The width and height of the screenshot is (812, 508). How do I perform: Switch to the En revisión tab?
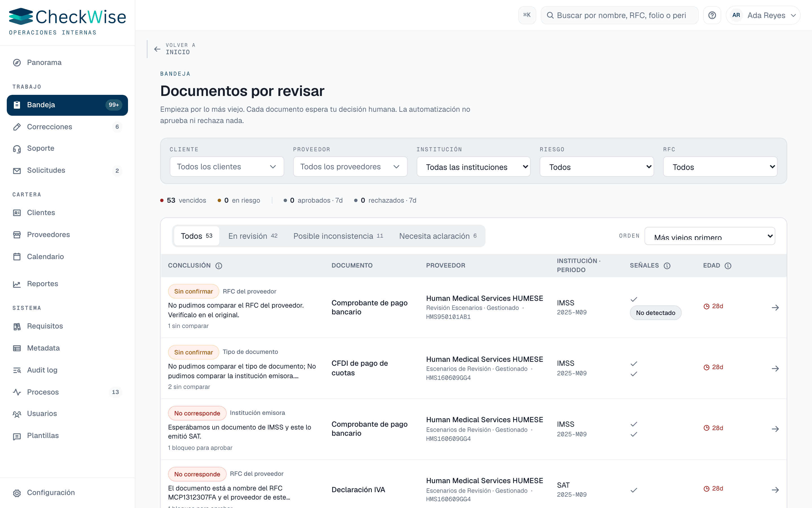(x=253, y=236)
